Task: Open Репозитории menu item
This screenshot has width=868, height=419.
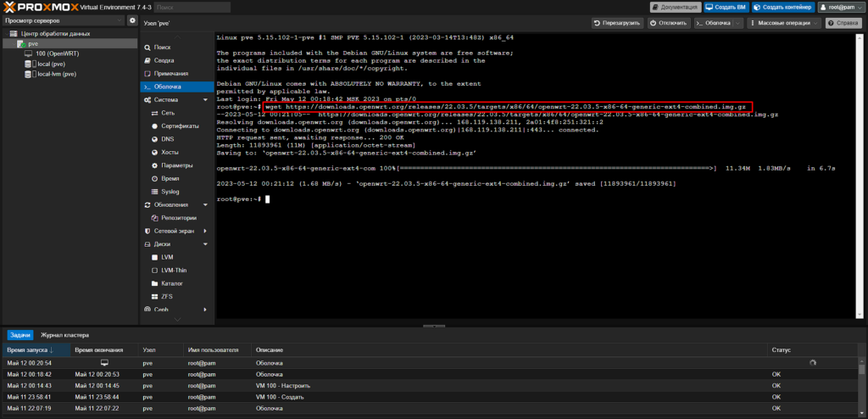Action: coord(179,218)
